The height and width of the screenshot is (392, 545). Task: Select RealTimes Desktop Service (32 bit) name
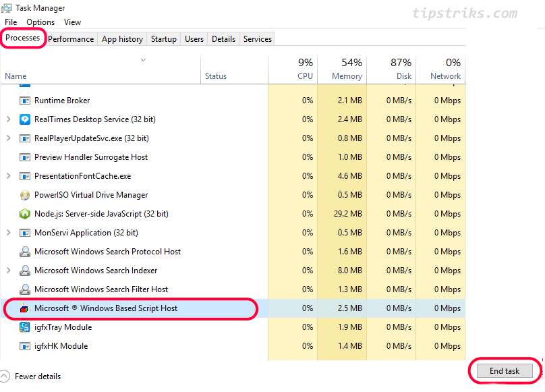95,119
